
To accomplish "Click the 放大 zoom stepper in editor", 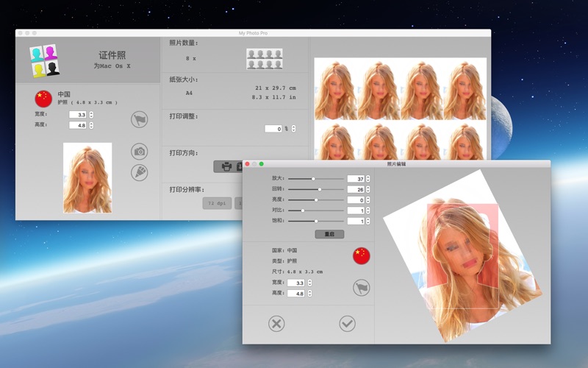I will (368, 179).
